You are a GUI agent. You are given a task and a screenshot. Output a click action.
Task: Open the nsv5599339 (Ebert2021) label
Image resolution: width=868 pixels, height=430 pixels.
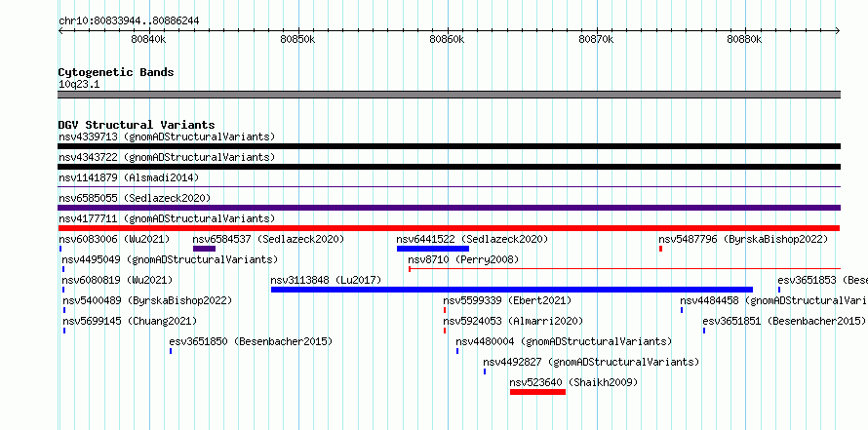pos(507,300)
